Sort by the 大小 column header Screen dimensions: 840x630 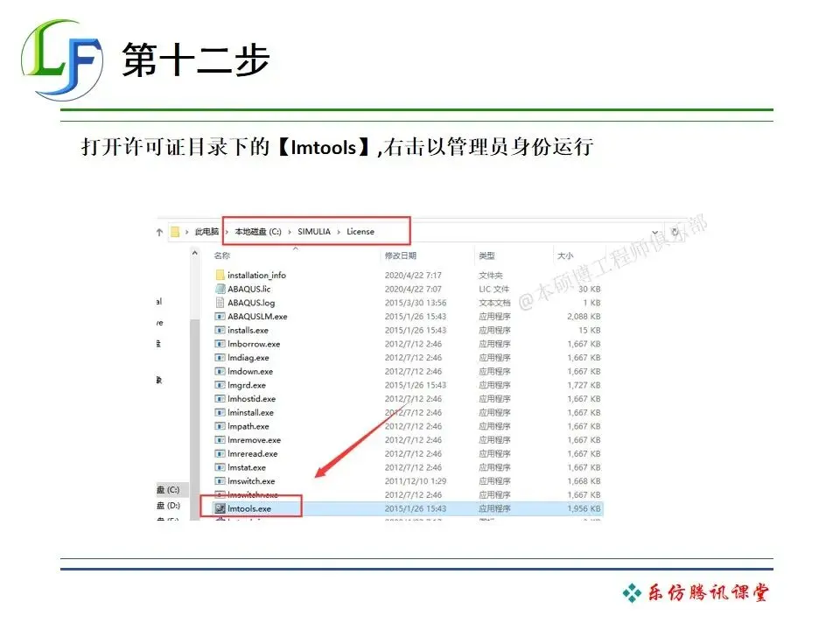pos(565,255)
